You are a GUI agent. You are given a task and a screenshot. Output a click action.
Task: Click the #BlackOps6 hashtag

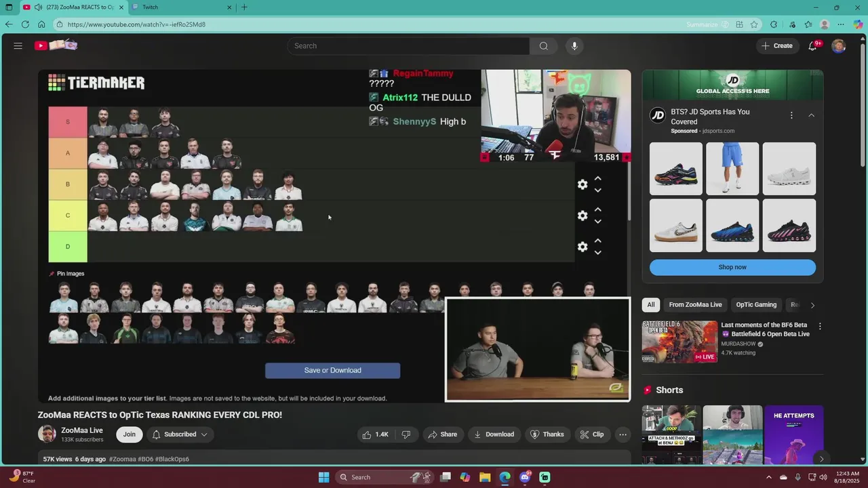[172, 459]
